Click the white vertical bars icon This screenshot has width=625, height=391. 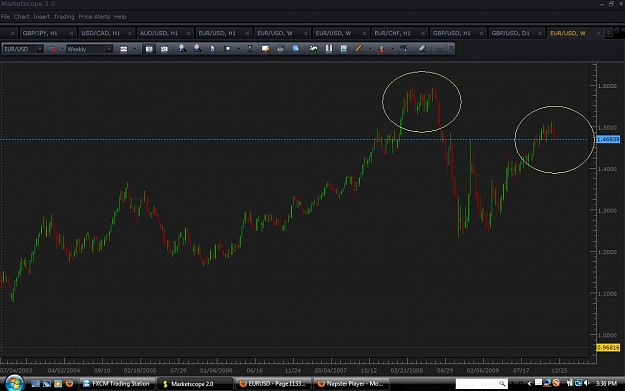pyautogui.click(x=329, y=49)
